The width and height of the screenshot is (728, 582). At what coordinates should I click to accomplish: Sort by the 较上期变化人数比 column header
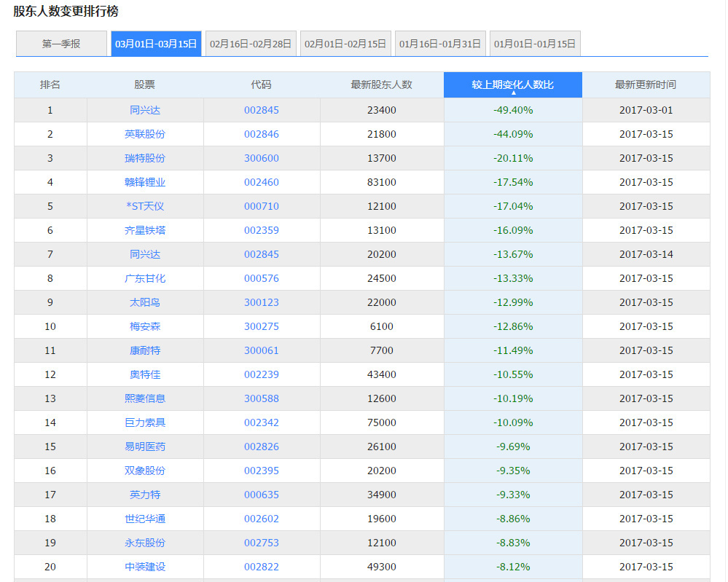pyautogui.click(x=513, y=84)
